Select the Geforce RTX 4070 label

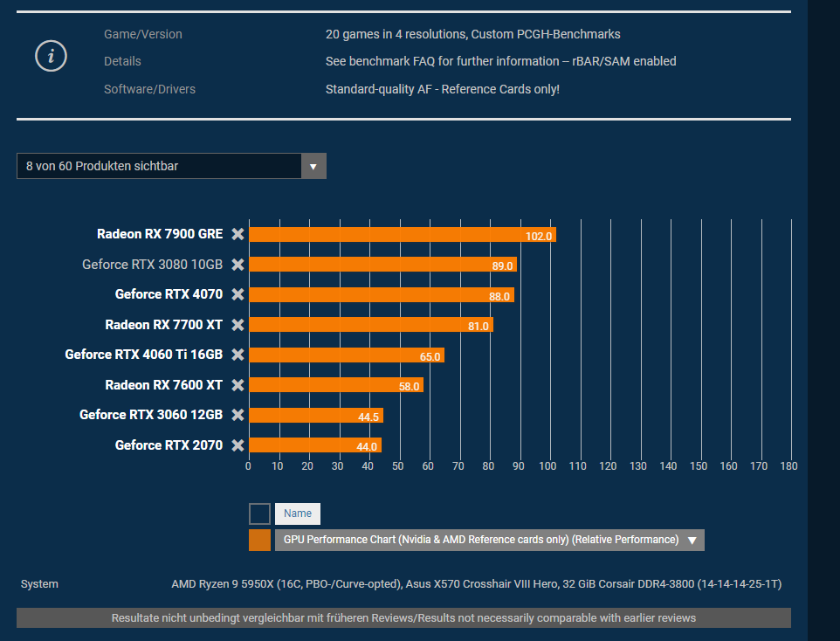tap(169, 294)
